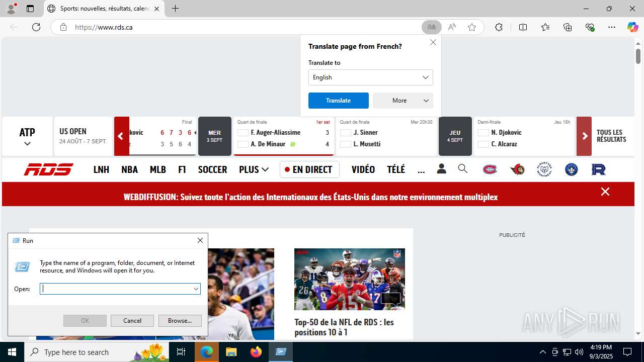The height and width of the screenshot is (362, 644).
Task: Open Edge Settings and more menu
Action: 612,27
